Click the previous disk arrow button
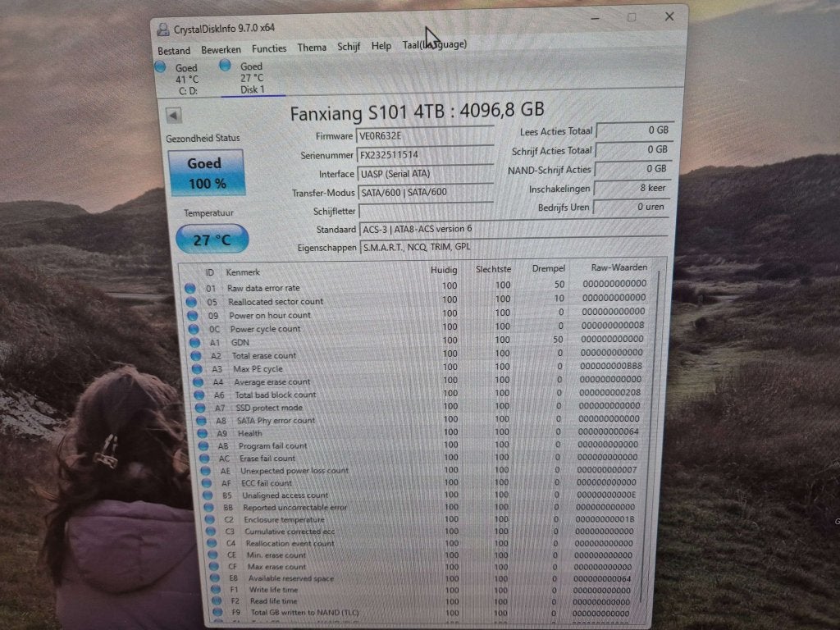 (x=174, y=115)
